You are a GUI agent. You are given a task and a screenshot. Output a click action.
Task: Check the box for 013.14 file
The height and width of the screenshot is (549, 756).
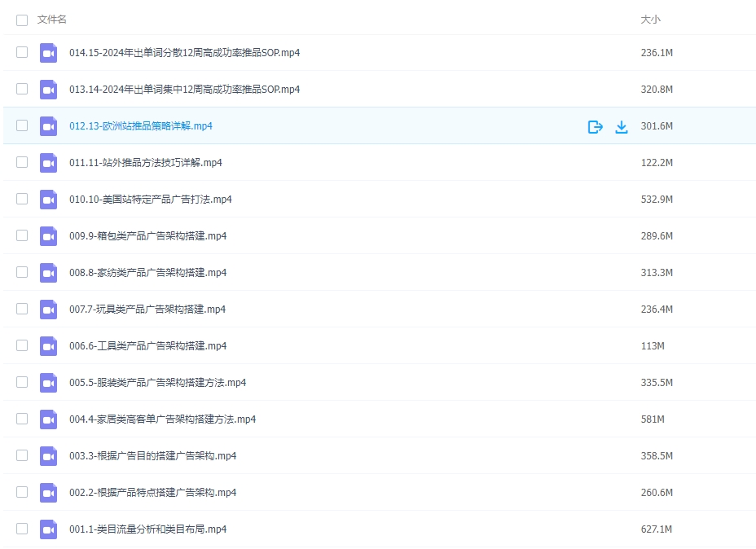[22, 89]
